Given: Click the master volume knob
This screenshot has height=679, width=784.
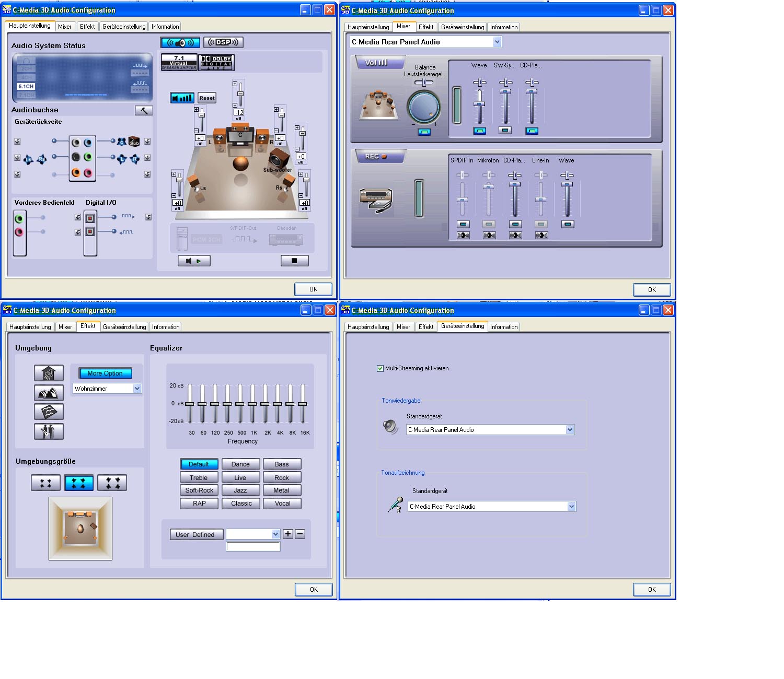Looking at the screenshot, I should point(424,107).
